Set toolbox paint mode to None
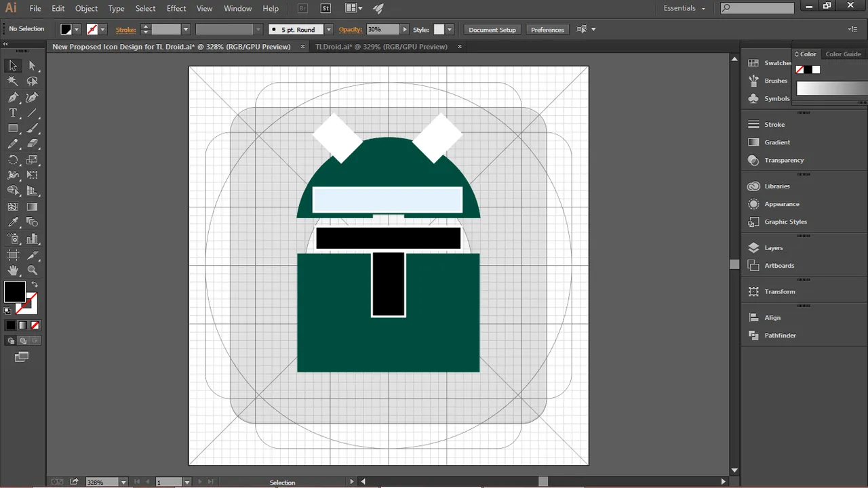This screenshot has height=488, width=868. 35,325
